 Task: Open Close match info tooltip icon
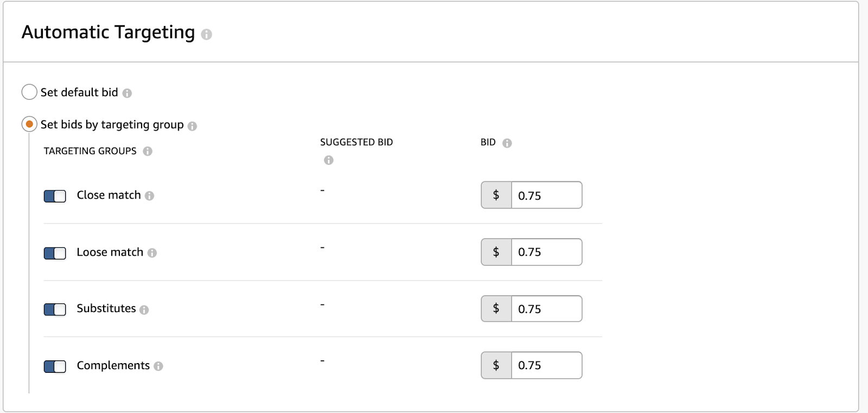pos(149,196)
